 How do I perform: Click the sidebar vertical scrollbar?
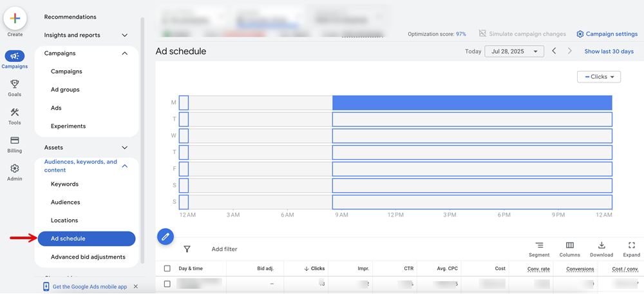click(x=142, y=140)
